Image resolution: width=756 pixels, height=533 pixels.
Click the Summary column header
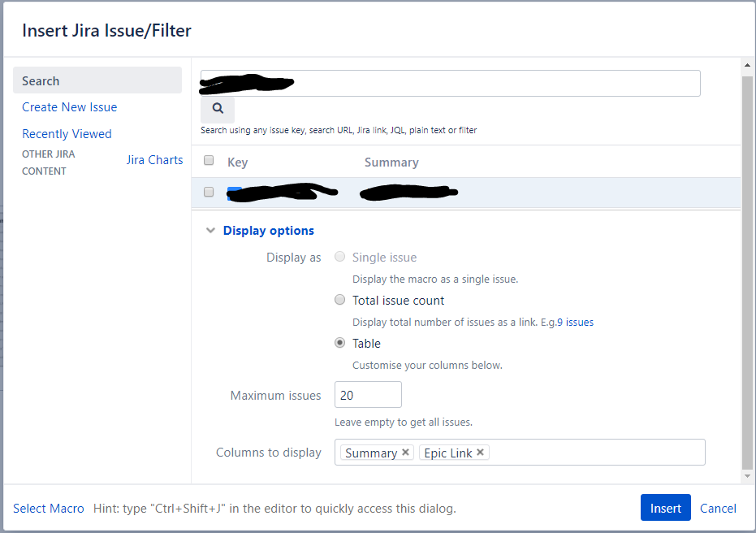pos(391,162)
